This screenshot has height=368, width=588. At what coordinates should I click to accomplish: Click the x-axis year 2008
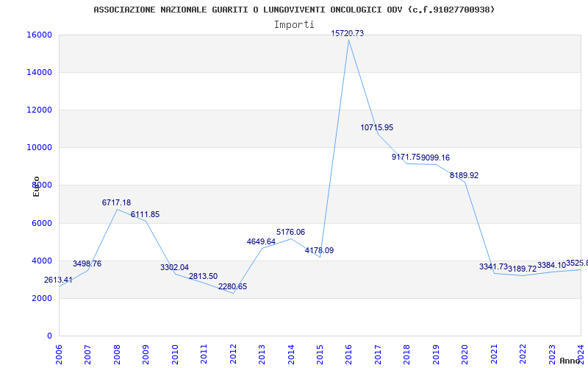[117, 354]
